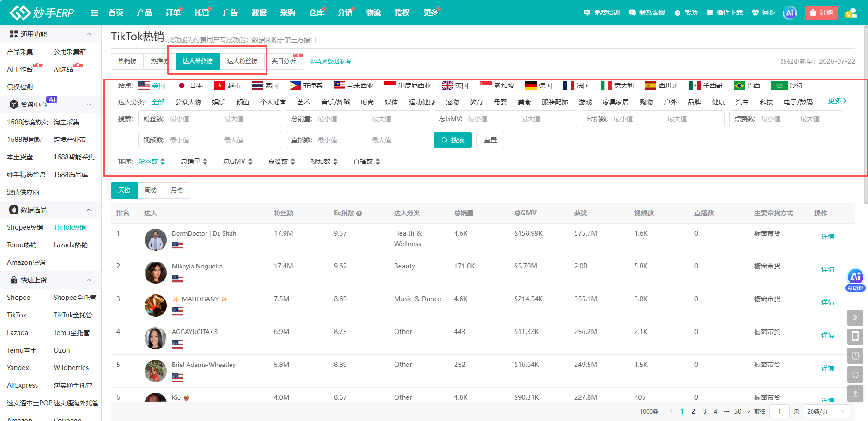Open the AI assistant icon in header
The height and width of the screenshot is (421, 868).
pos(790,13)
